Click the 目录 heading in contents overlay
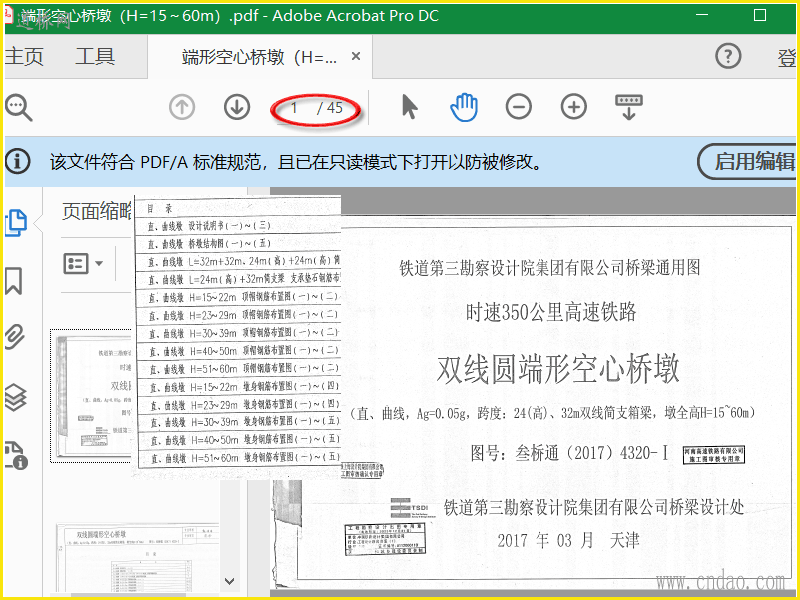Image resolution: width=800 pixels, height=600 pixels. pyautogui.click(x=160, y=208)
